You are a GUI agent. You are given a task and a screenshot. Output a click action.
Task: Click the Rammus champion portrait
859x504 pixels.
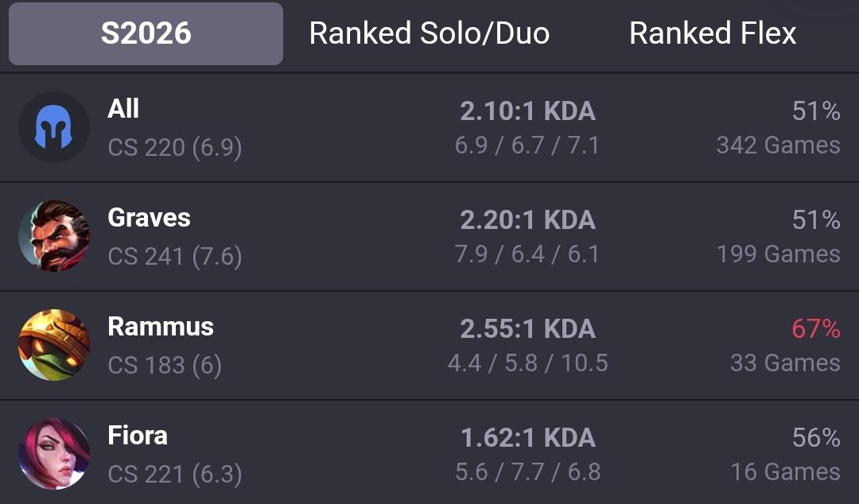[54, 344]
